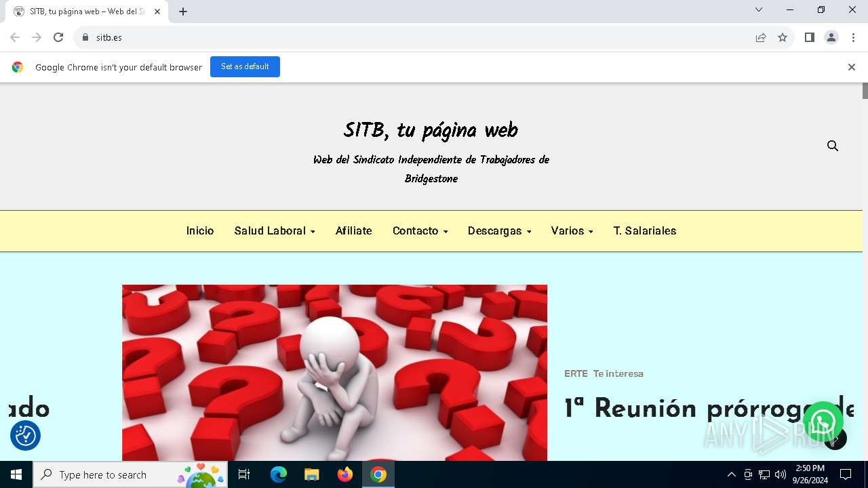Open Task View on taskbar
This screenshot has height=488, width=868.
244,474
